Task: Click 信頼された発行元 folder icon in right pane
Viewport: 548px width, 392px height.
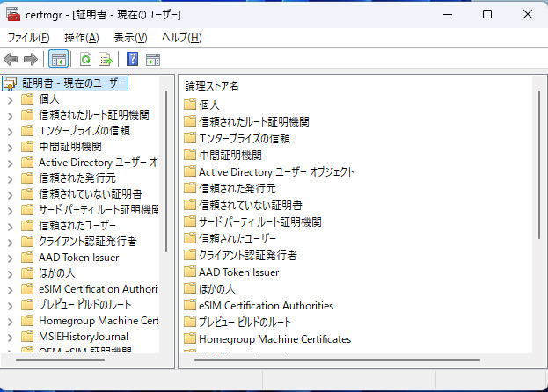Action: tap(190, 188)
